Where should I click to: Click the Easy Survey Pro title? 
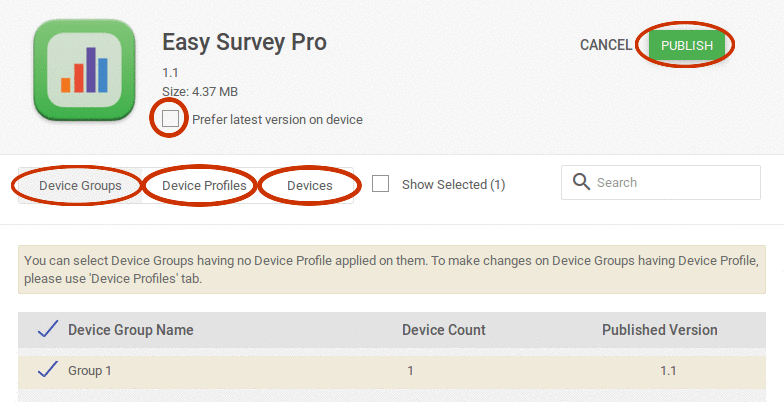pyautogui.click(x=244, y=42)
